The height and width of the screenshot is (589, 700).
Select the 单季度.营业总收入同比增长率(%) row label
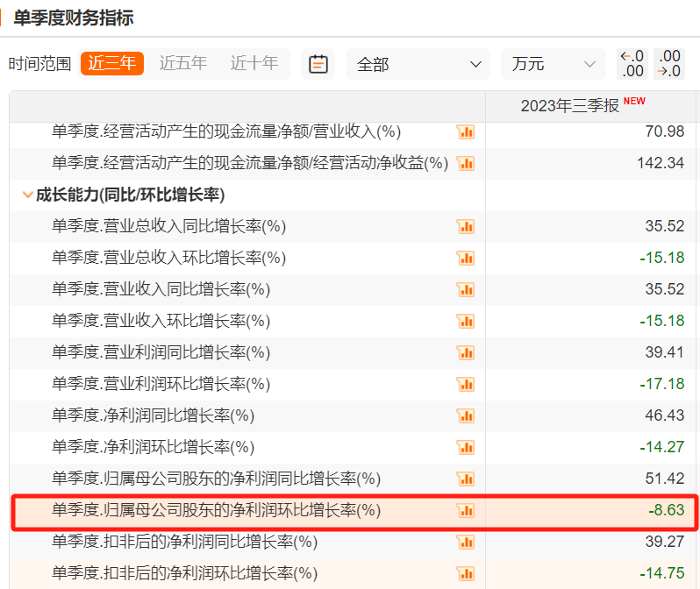coord(168,226)
